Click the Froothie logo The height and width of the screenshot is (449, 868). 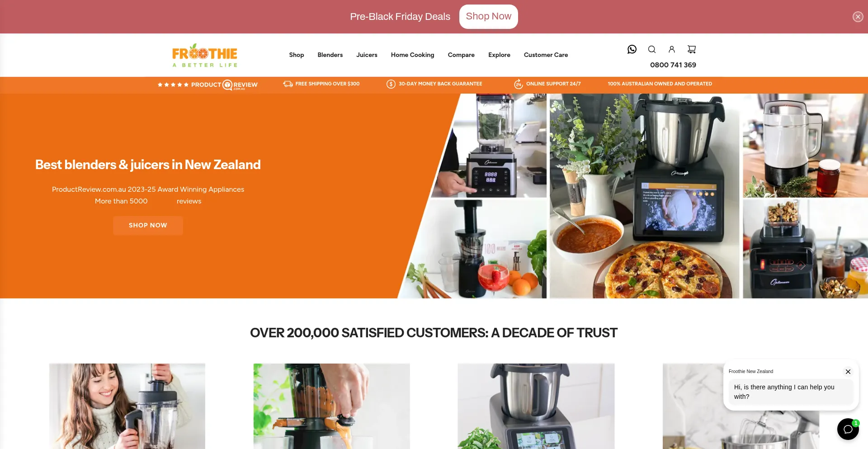click(205, 56)
